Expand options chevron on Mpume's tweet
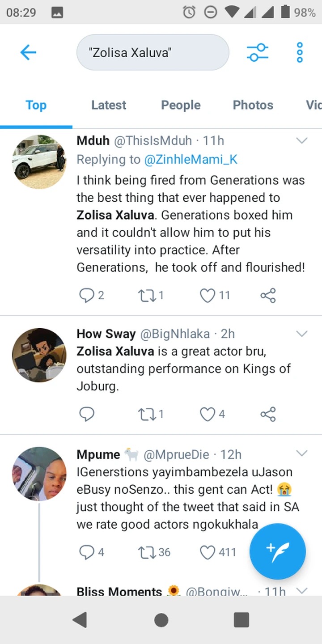Image resolution: width=322 pixels, height=644 pixels. pos(302,454)
